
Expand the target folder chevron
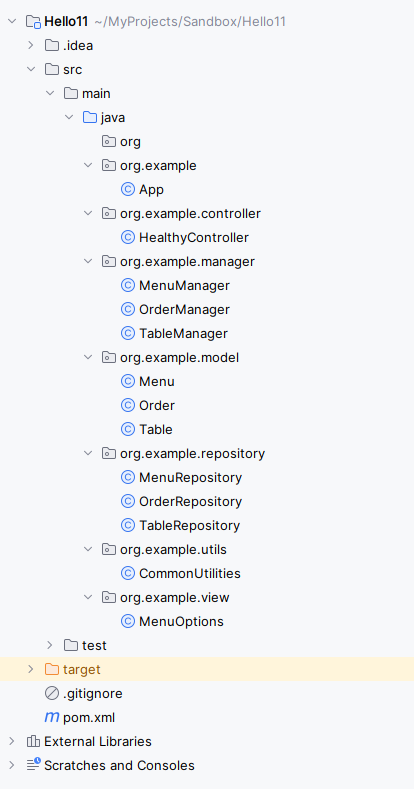(31, 669)
